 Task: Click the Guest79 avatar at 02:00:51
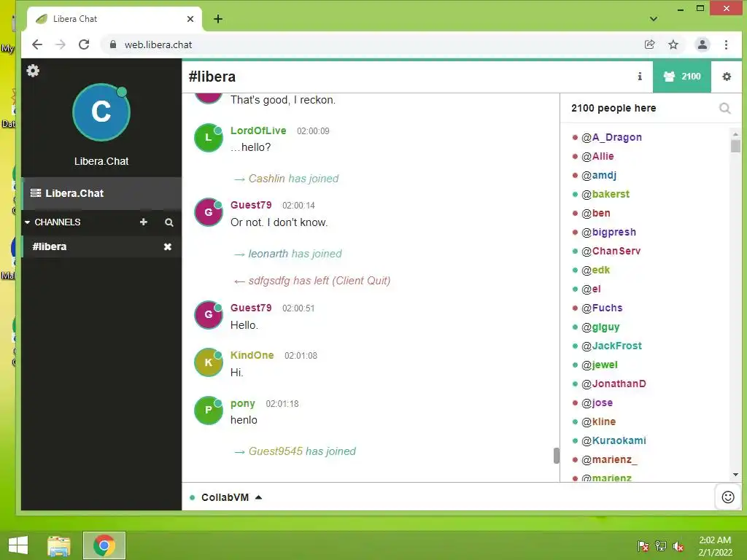click(x=208, y=315)
